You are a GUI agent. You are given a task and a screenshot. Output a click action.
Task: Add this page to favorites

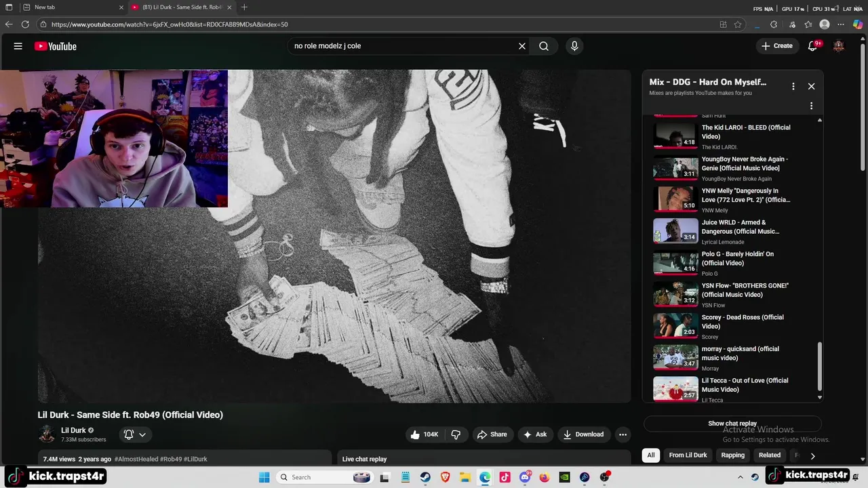click(x=738, y=24)
